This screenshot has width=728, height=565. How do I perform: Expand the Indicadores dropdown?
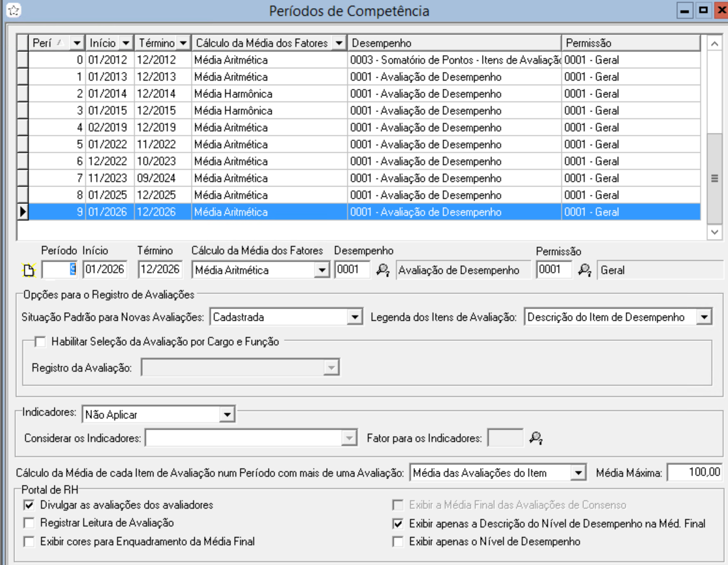227,414
